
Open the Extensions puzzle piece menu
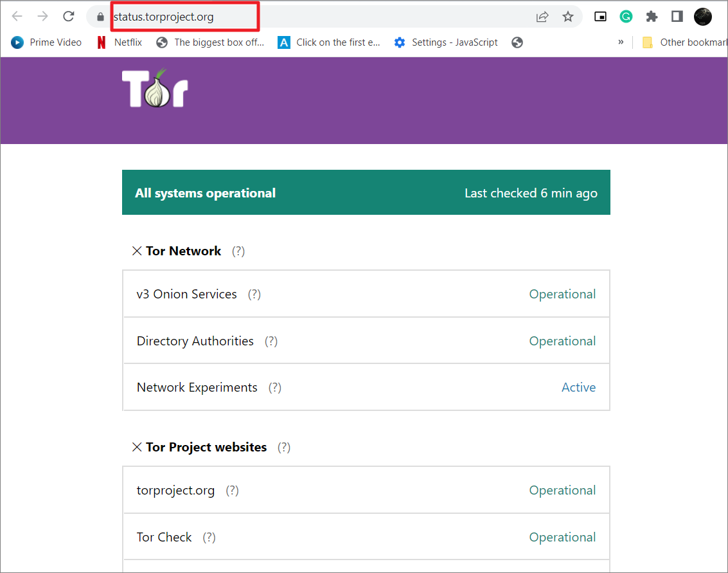[x=652, y=17]
